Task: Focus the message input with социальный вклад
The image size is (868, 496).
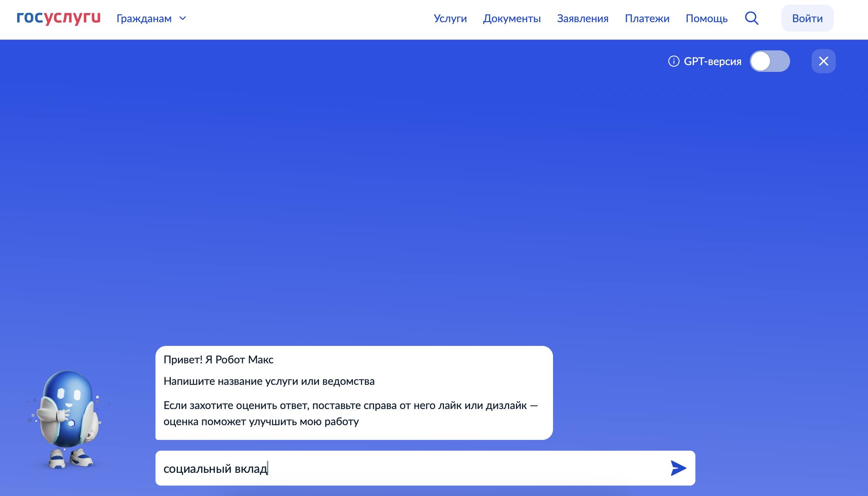Action: click(x=409, y=468)
